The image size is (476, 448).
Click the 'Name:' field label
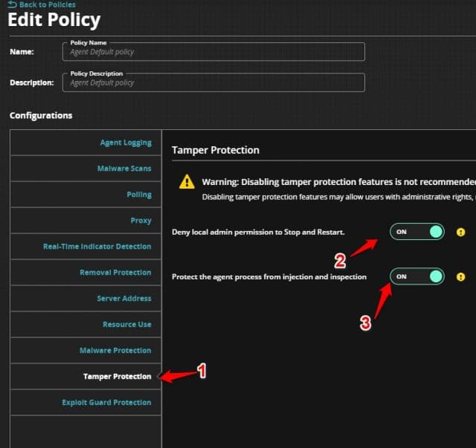tap(22, 52)
